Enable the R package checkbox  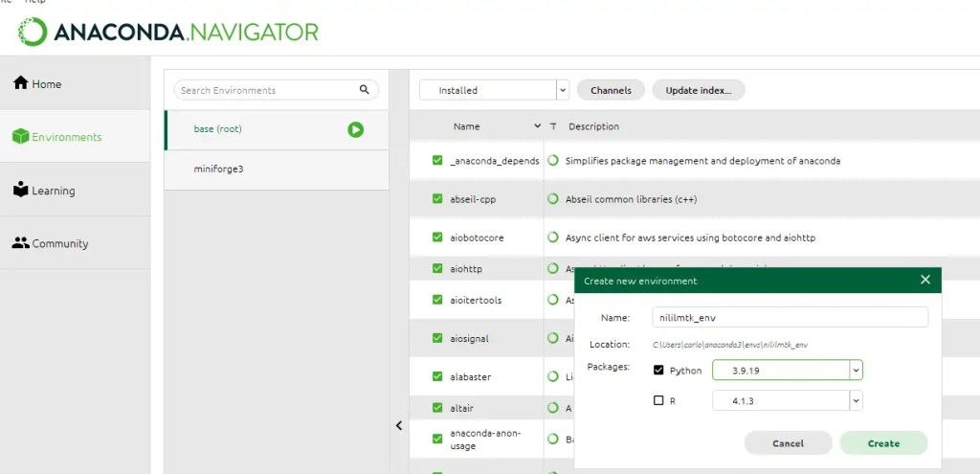658,400
